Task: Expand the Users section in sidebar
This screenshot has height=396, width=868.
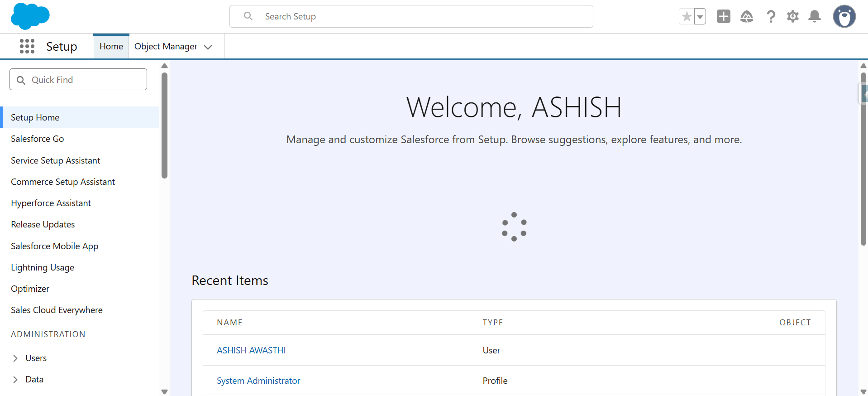Action: pyautogui.click(x=15, y=358)
